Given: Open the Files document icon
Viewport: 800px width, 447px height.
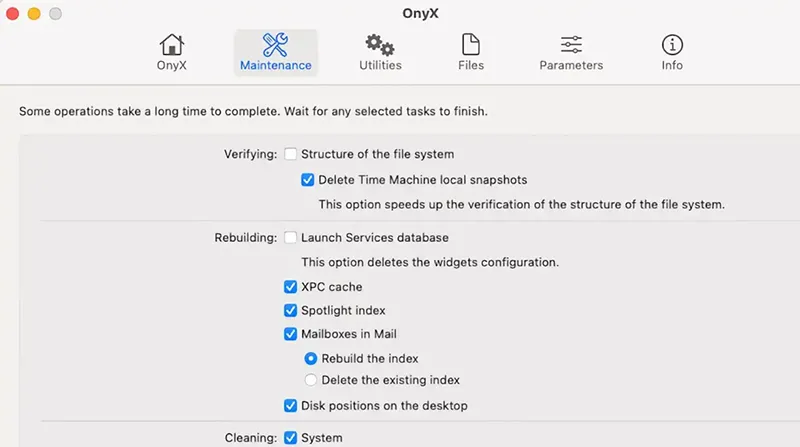Looking at the screenshot, I should 470,45.
